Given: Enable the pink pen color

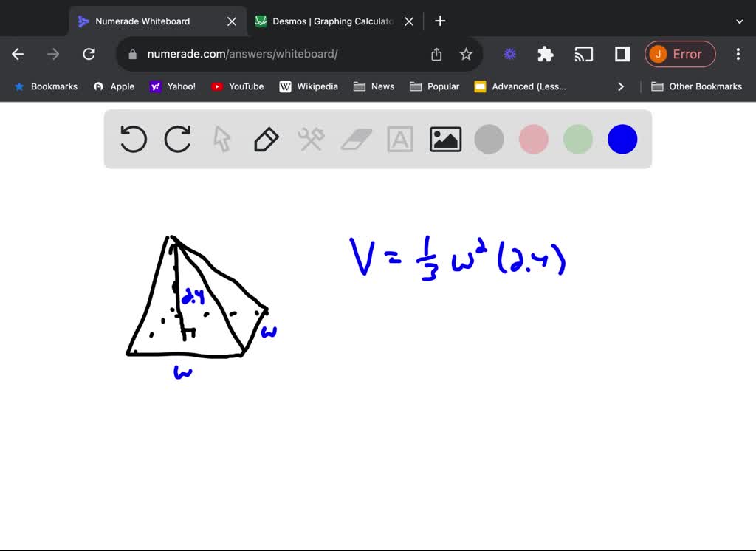Looking at the screenshot, I should (x=533, y=139).
